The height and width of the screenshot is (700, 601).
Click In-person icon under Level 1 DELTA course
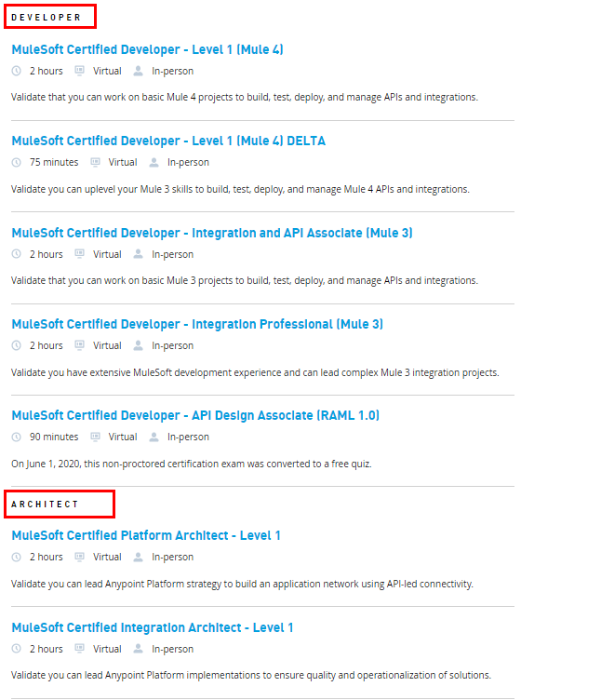(x=154, y=162)
